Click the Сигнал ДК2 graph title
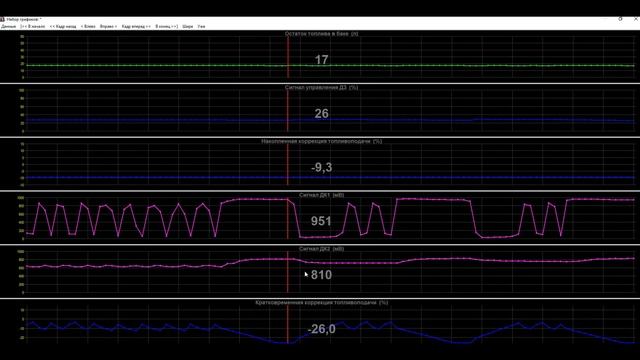Viewport: 640px width, 360px height. click(322, 249)
